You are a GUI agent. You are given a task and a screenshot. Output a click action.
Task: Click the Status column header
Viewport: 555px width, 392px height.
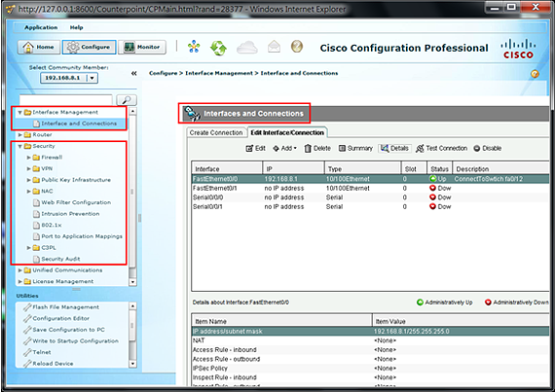(439, 168)
